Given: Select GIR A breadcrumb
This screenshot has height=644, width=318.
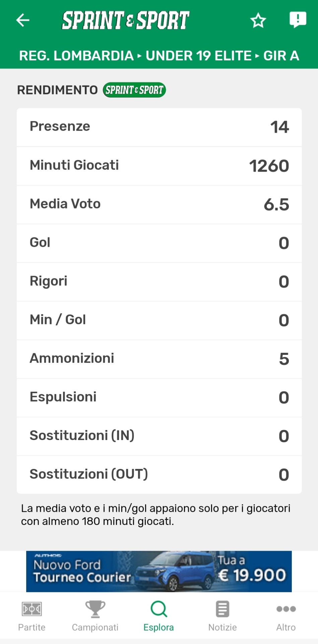Looking at the screenshot, I should tap(281, 56).
